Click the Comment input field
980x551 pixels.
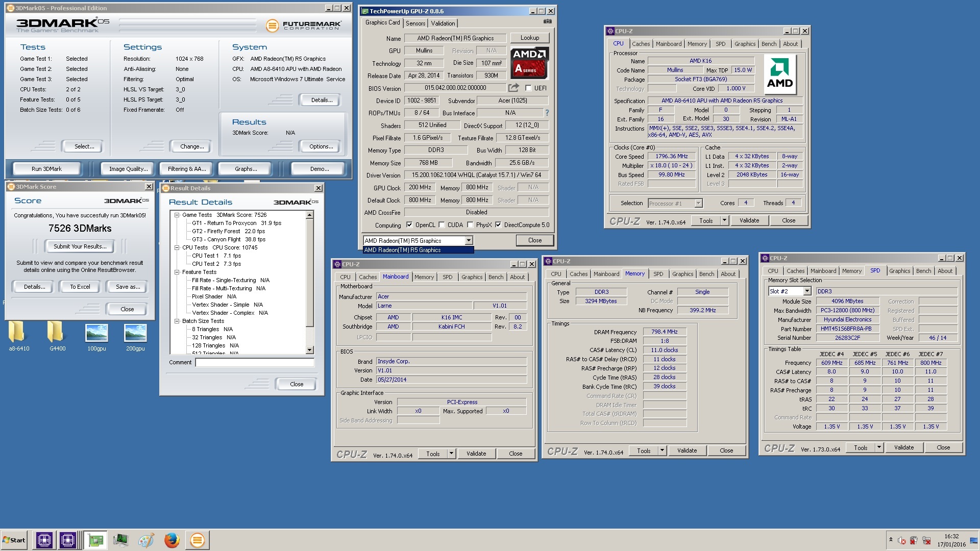pyautogui.click(x=254, y=362)
